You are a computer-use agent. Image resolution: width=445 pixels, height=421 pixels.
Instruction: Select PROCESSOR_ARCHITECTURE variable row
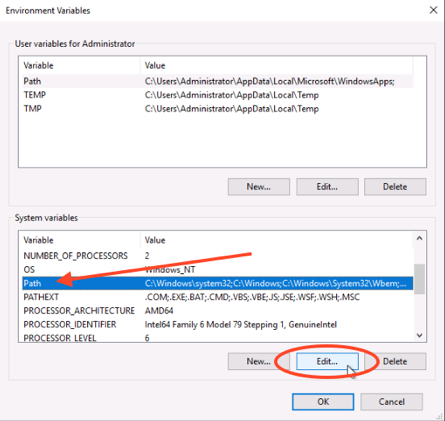(218, 311)
